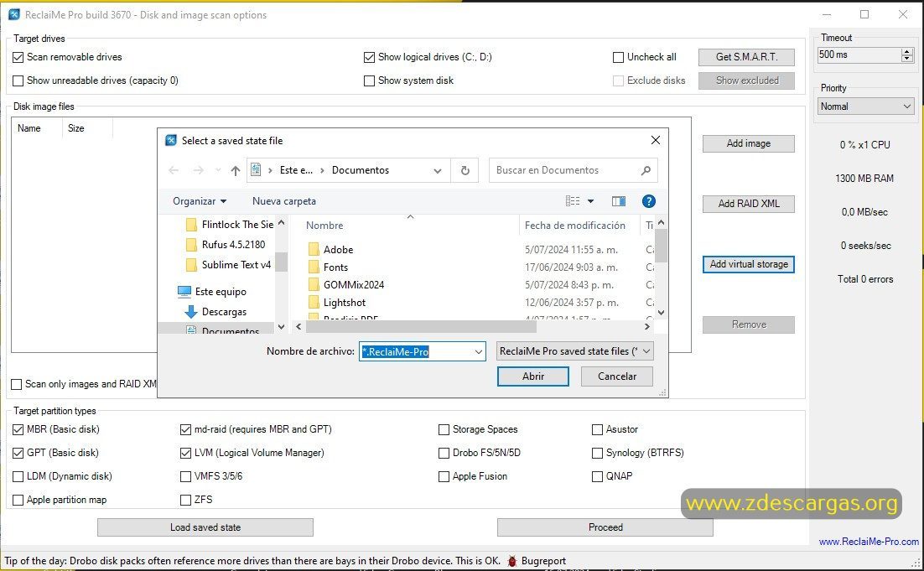Click the Rufus 4.5.2180 folder icon
This screenshot has width=924, height=571.
click(x=191, y=245)
